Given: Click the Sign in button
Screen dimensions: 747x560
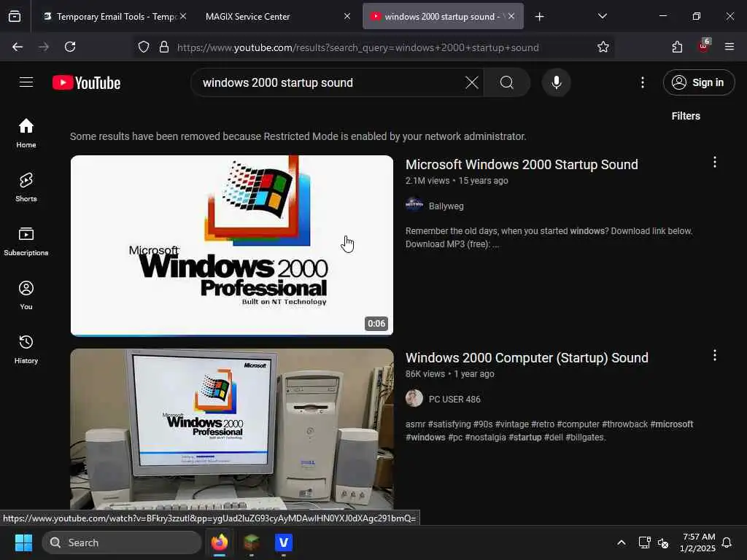Looking at the screenshot, I should point(698,82).
